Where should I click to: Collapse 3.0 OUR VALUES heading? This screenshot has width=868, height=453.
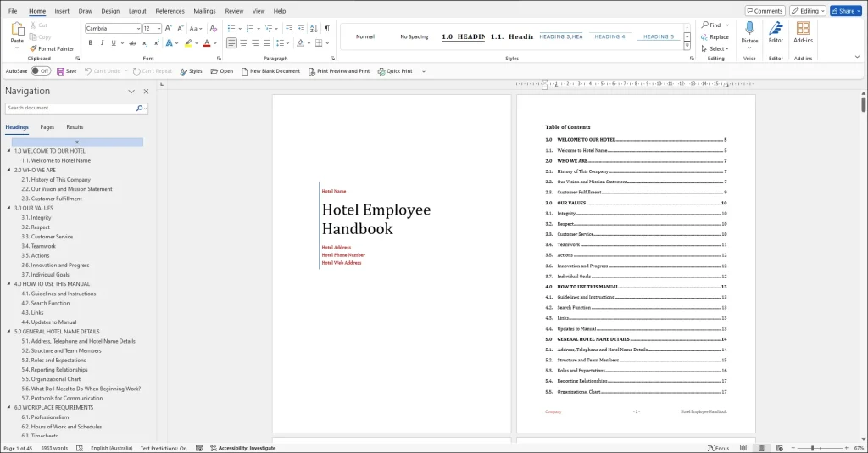tap(8, 208)
